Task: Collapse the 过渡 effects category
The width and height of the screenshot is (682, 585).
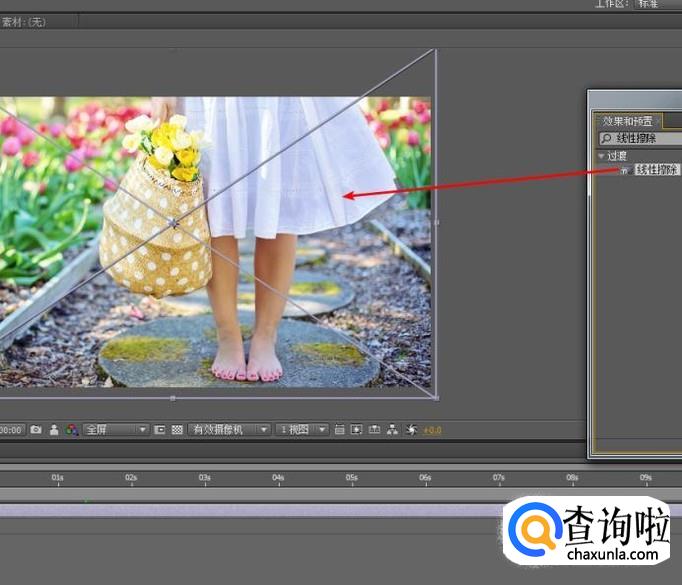Action: coord(601,155)
